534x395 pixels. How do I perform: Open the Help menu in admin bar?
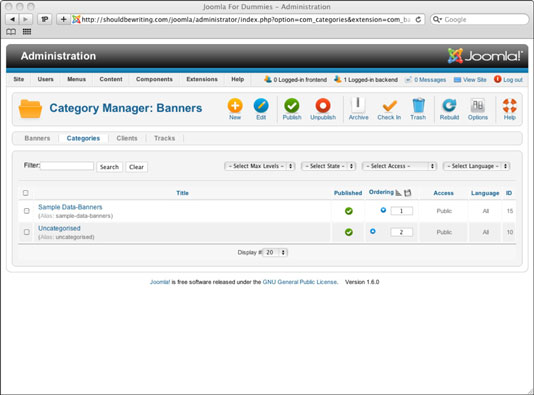(237, 79)
